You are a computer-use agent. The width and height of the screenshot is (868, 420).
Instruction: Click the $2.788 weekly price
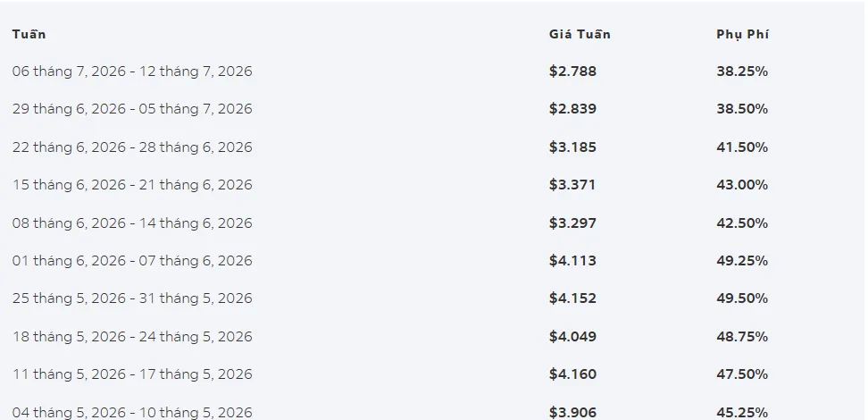point(572,71)
